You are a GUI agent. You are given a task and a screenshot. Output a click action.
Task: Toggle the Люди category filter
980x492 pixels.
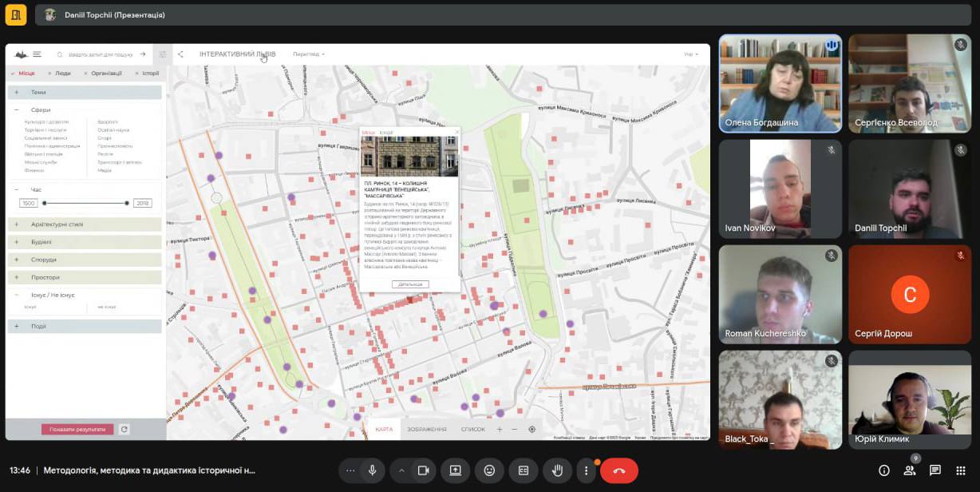[x=61, y=73]
